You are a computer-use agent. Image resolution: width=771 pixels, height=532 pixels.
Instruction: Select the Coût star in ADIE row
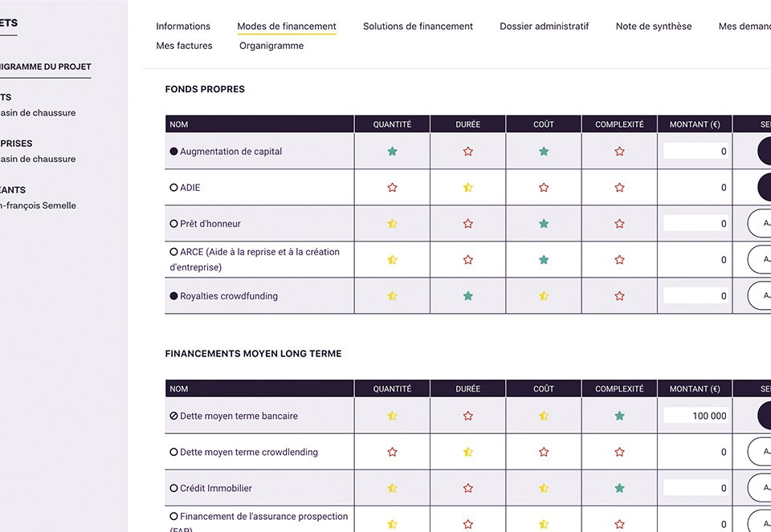544,188
